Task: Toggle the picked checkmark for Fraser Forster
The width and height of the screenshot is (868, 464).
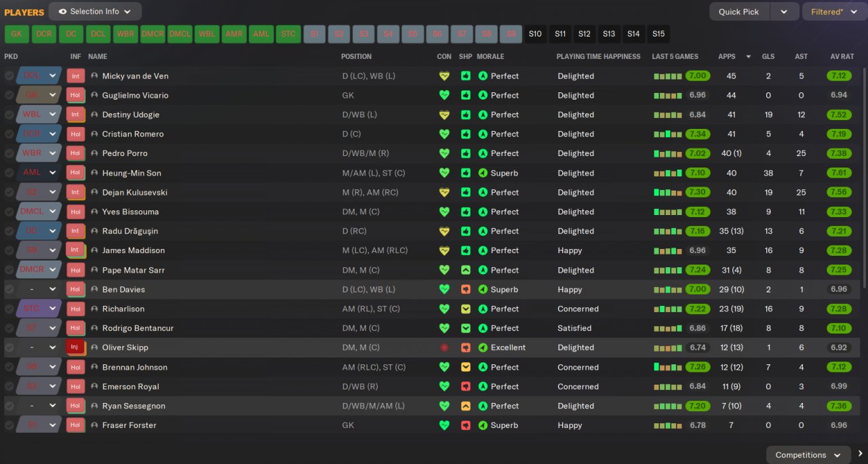Action: coord(9,425)
